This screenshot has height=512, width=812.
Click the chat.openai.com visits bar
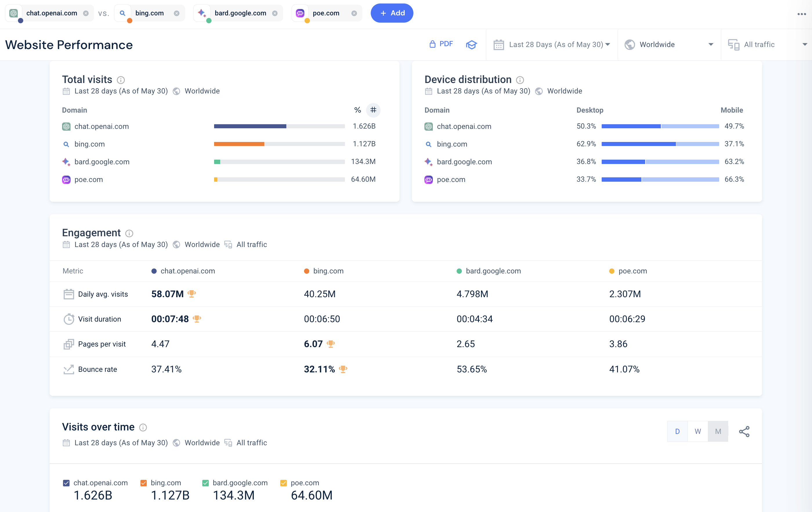tap(250, 126)
